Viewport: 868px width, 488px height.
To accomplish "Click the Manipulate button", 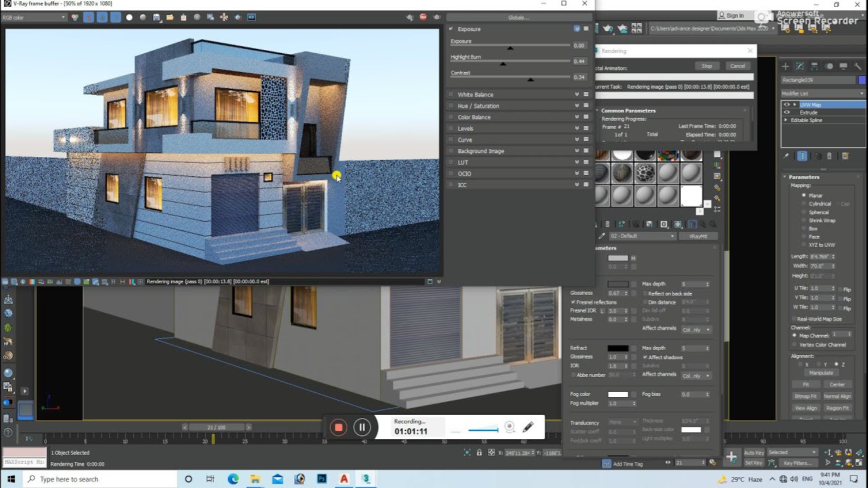I will (821, 372).
